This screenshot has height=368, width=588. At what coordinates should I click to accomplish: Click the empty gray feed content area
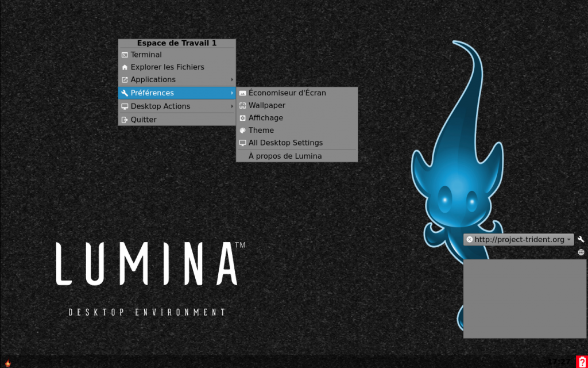(x=516, y=298)
